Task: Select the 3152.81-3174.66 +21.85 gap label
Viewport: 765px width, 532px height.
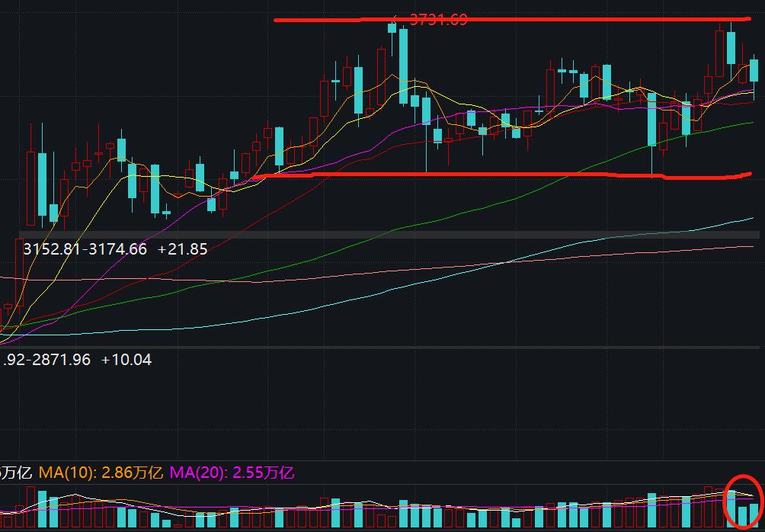Action: tap(116, 249)
